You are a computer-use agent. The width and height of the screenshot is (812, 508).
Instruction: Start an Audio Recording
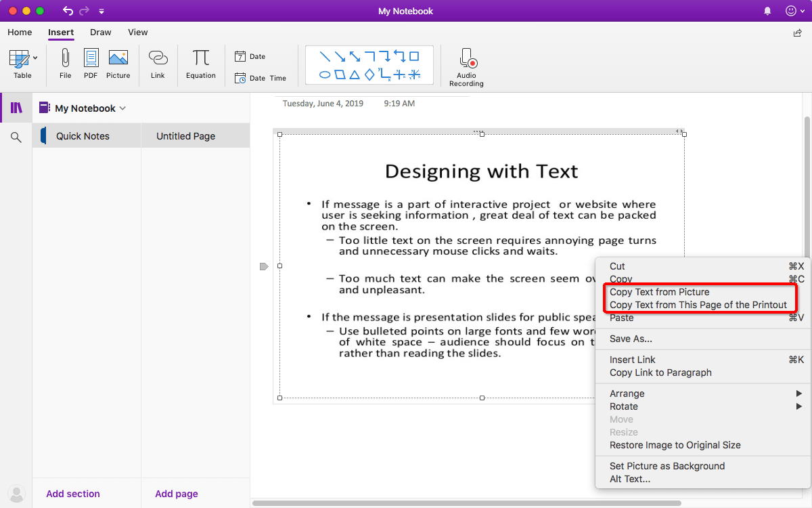click(466, 67)
